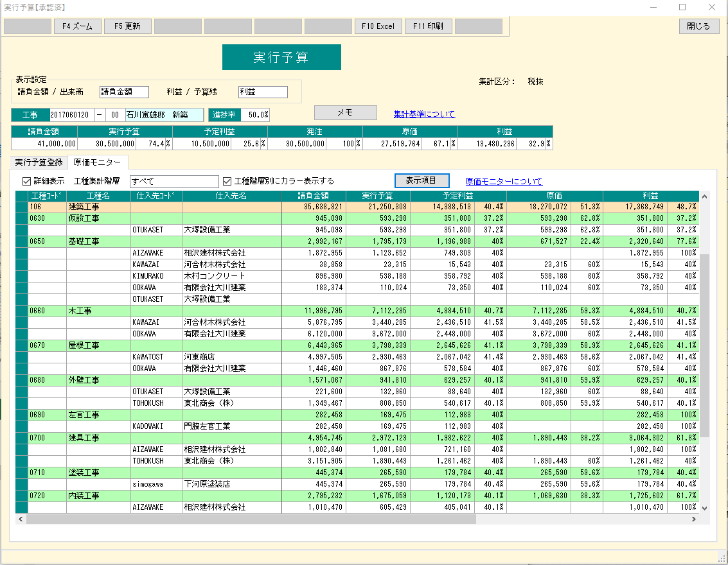Select the 0670 屋根工事 row

pos(357,345)
